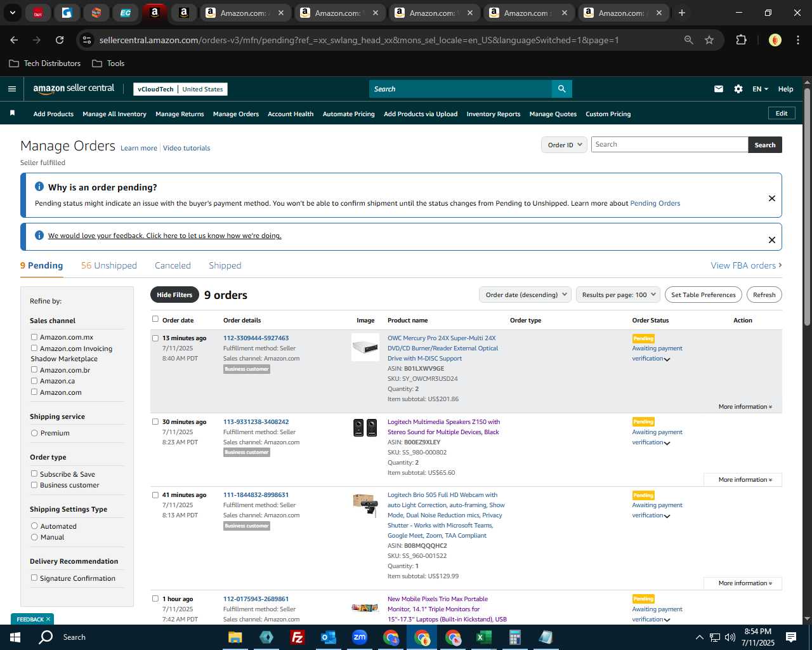Open the settings gear icon in header
Viewport: 812px width, 650px height.
point(738,89)
